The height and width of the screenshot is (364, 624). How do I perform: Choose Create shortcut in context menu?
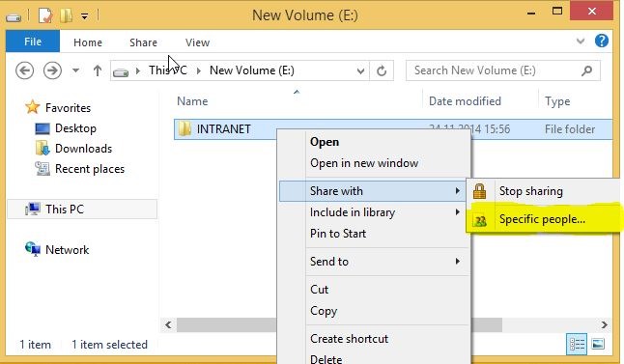(x=349, y=339)
